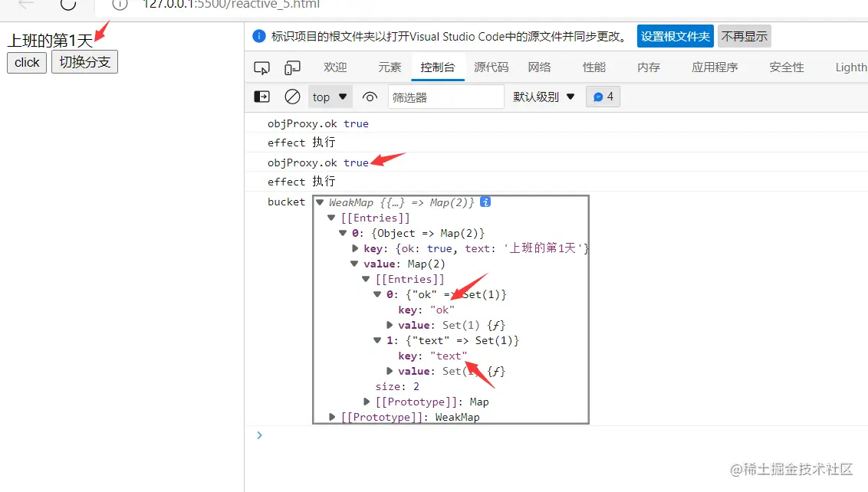The width and height of the screenshot is (868, 492).
Task: Expand value Set(1) under "text" key
Action: [x=390, y=372]
